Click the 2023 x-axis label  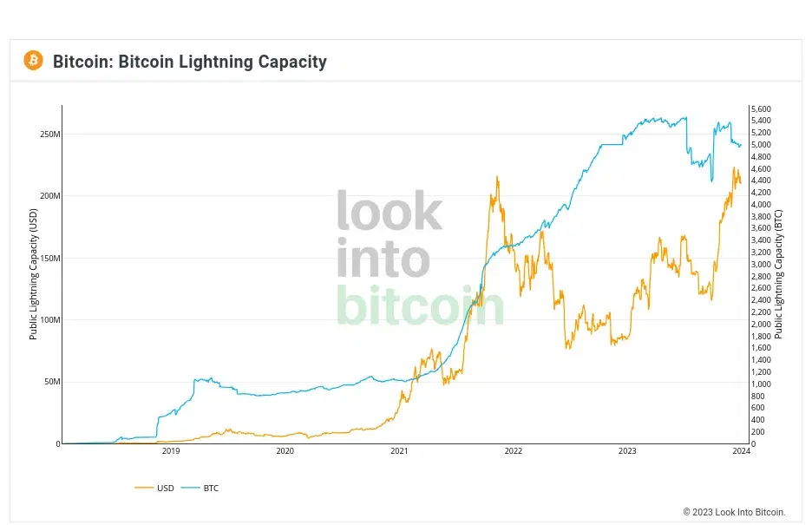pos(627,451)
